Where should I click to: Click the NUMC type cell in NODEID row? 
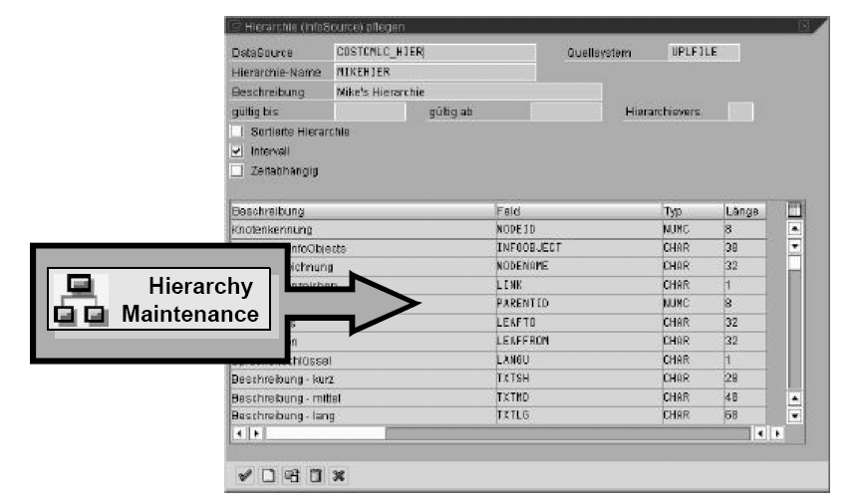tap(693, 229)
